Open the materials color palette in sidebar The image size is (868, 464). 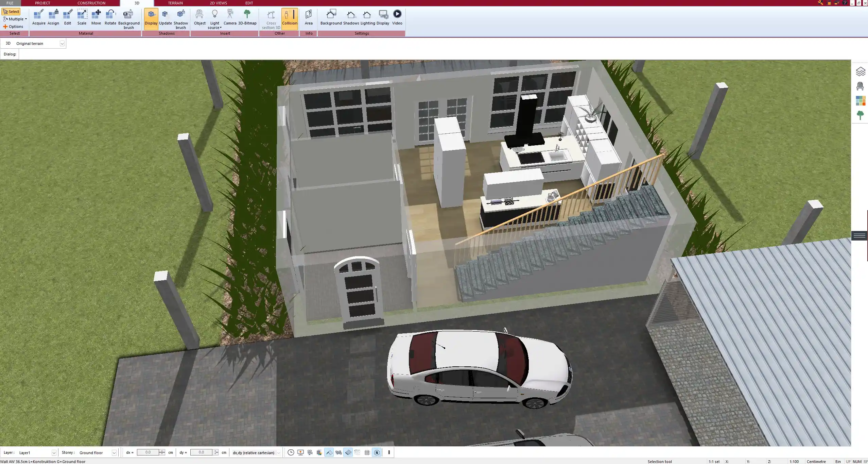(x=860, y=101)
